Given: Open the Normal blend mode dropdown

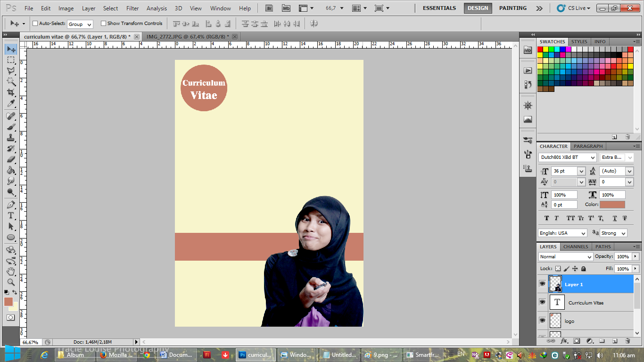Looking at the screenshot, I should (566, 257).
